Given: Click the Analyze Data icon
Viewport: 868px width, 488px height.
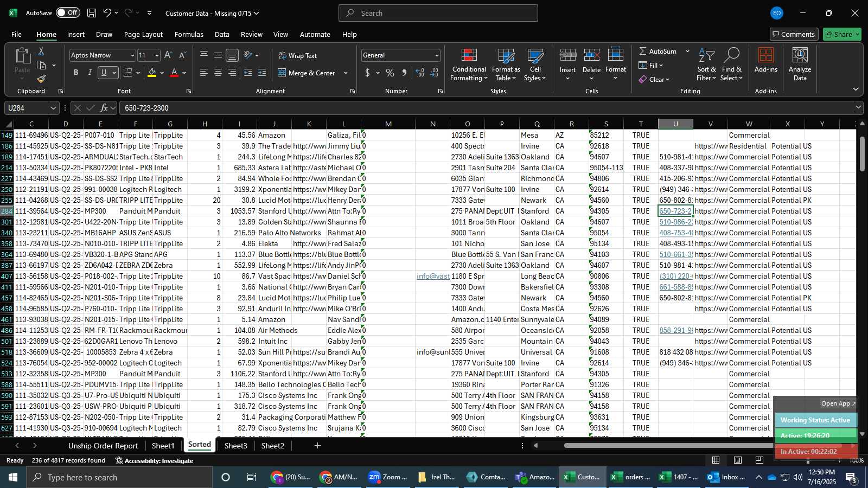Looking at the screenshot, I should coord(800,64).
